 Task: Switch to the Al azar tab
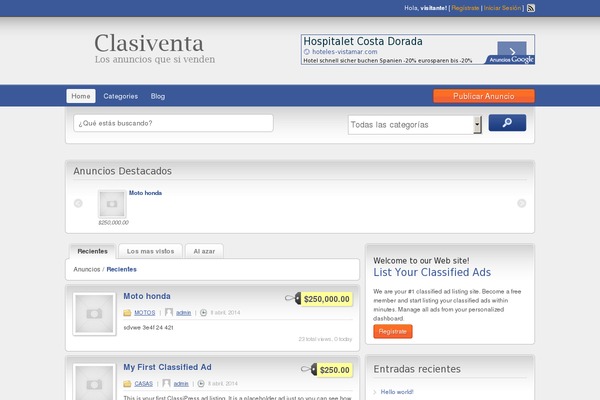click(x=204, y=251)
